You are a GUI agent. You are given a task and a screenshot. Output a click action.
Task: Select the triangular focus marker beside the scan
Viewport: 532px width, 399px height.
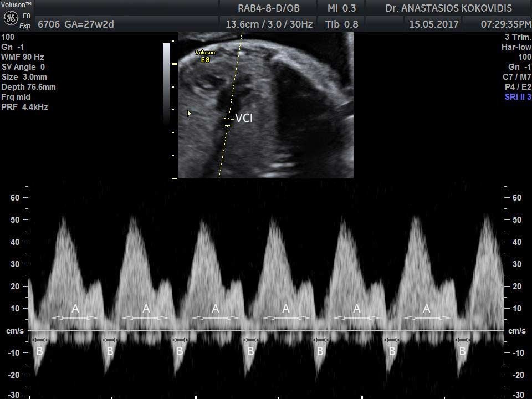[189, 113]
